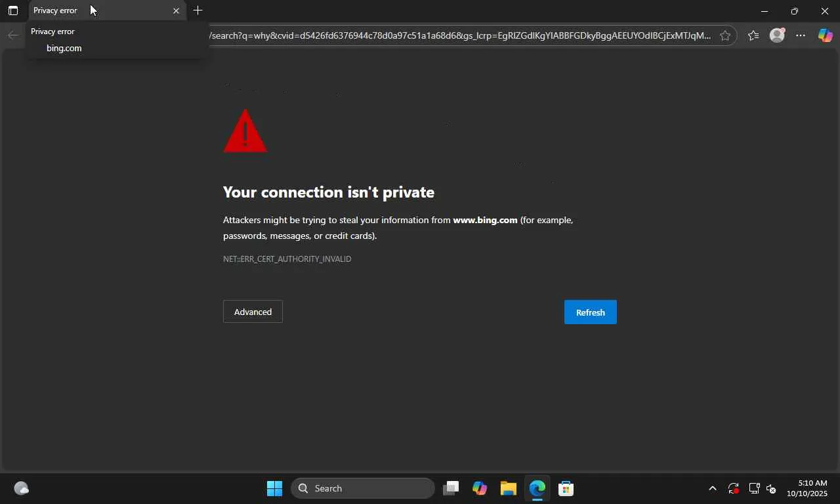This screenshot has height=504, width=840.
Task: Open the Copilot app in taskbar
Action: point(480,488)
